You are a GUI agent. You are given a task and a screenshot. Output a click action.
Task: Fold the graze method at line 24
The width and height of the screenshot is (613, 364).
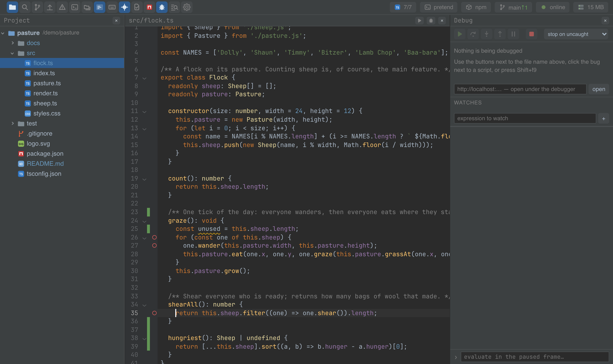144,221
